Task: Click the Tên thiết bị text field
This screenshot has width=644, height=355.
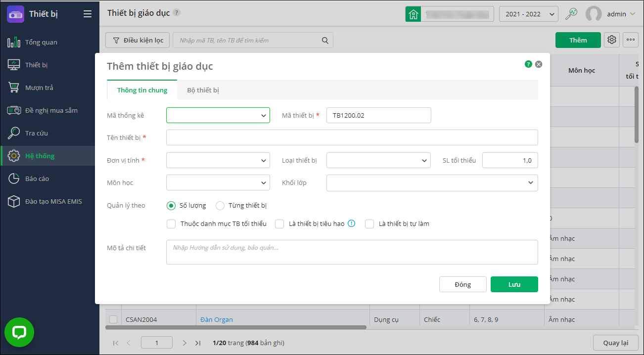Action: [x=352, y=137]
